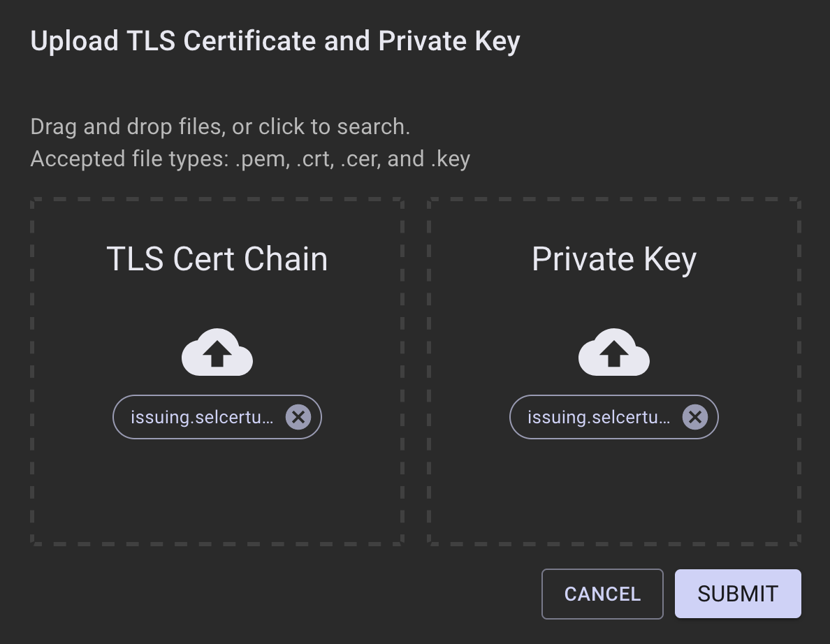Viewport: 830px width, 644px height.
Task: Select the Private Key file chip name
Action: coord(599,417)
